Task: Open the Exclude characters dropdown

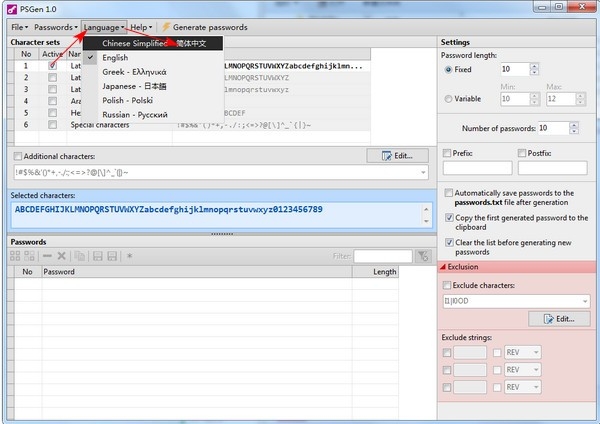Action: pyautogui.click(x=582, y=301)
